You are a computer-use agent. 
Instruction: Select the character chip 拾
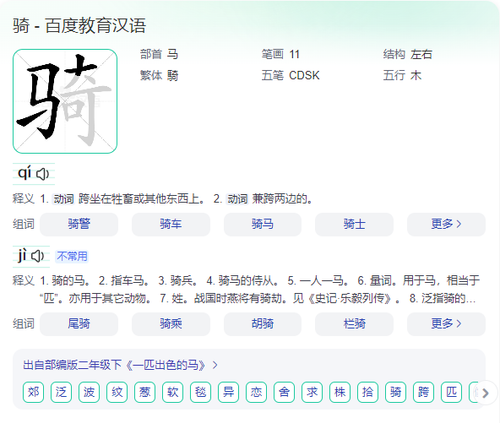368,392
